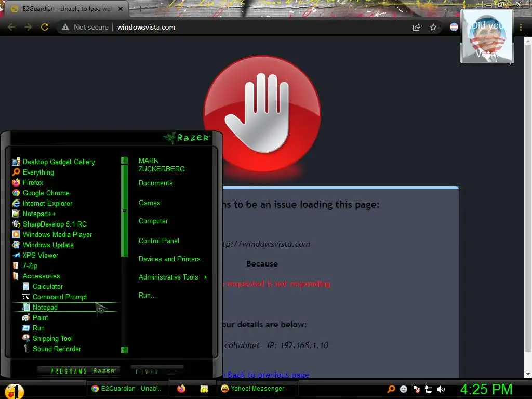Click the tray search magnifier icon
Screen dimensions: 532x399
(x=391, y=389)
